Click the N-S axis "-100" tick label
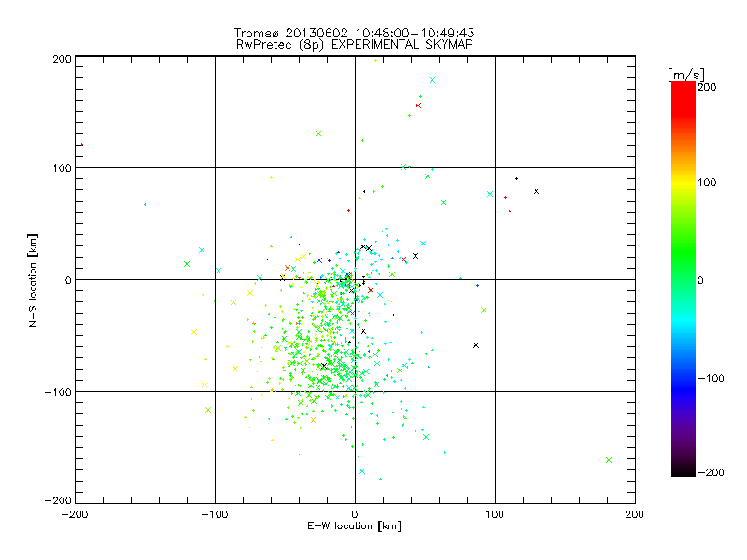The height and width of the screenshot is (560, 747). pos(58,392)
